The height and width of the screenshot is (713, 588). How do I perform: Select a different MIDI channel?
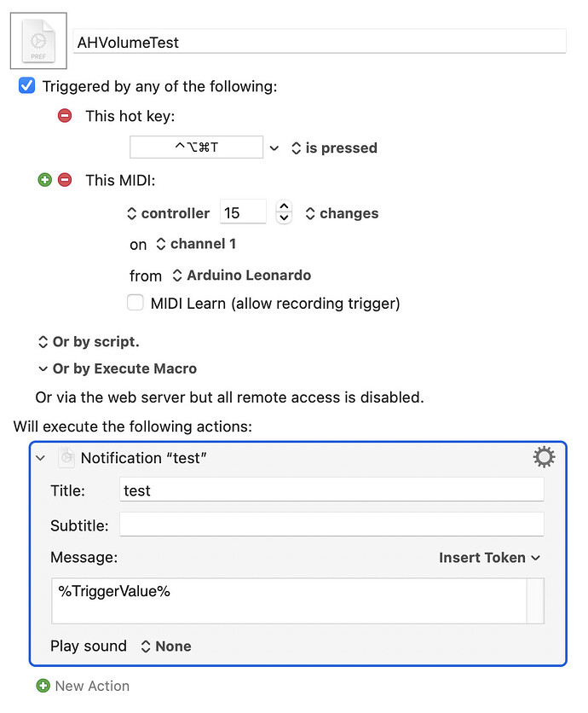[x=196, y=244]
